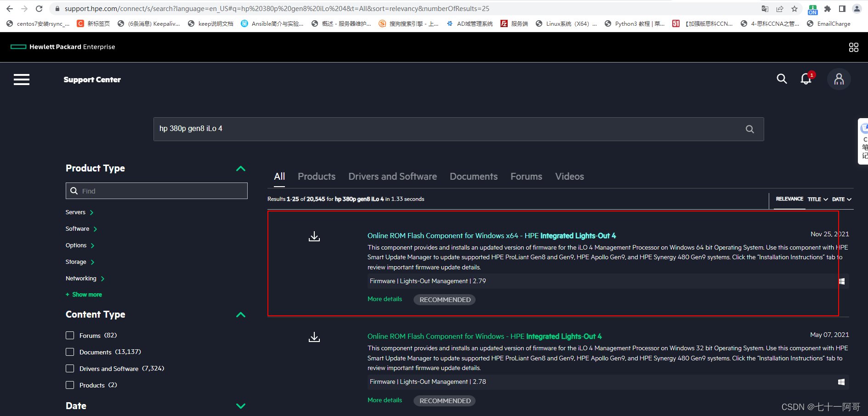Viewport: 868px width, 416px height.
Task: Check the Forums (82) filter
Action: [70, 336]
